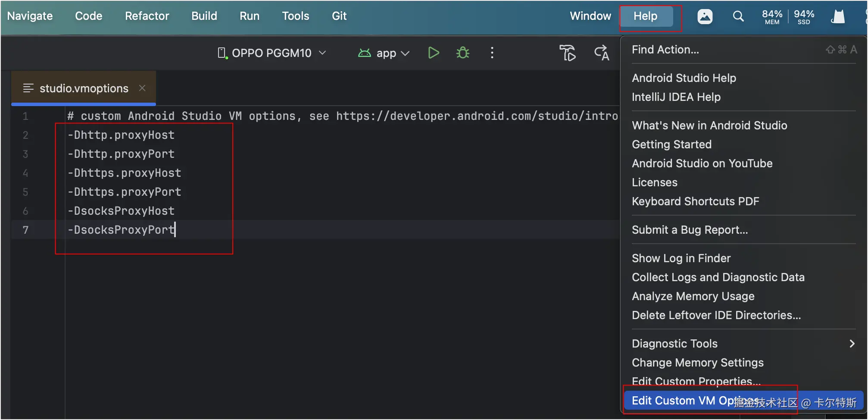Select Diagnostic Tools menu entry
This screenshot has height=420, width=868.
(x=744, y=344)
